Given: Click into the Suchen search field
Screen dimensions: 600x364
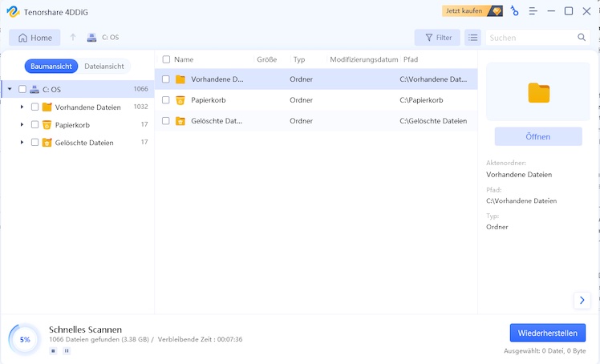Looking at the screenshot, I should 529,38.
